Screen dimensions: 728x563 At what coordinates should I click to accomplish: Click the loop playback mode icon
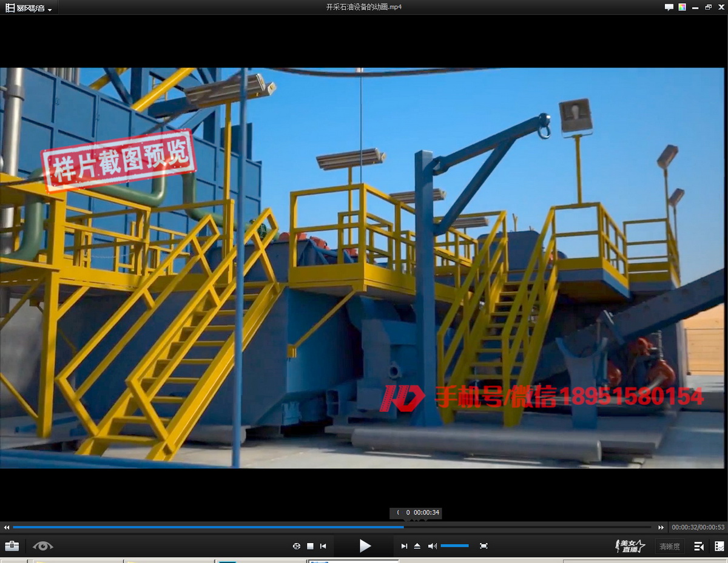point(297,546)
